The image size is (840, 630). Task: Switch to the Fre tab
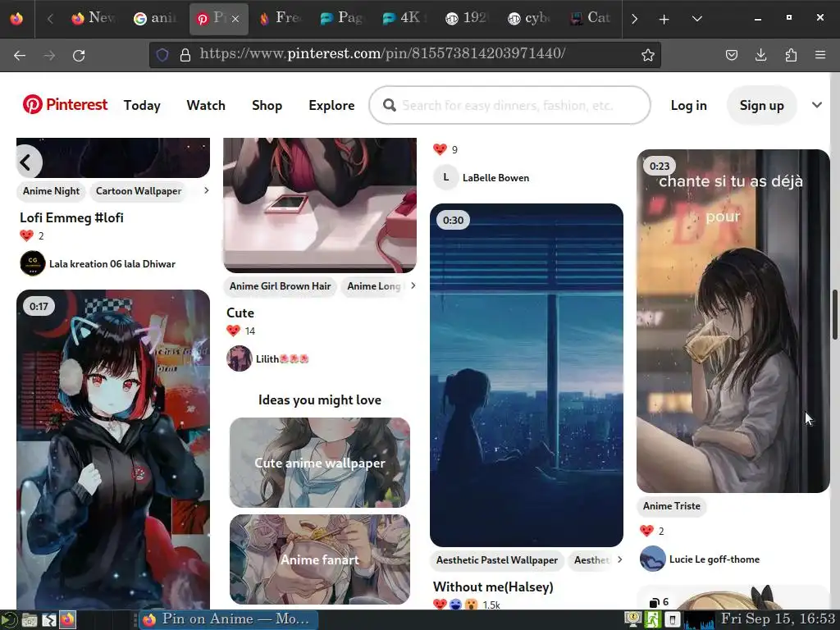point(281,19)
